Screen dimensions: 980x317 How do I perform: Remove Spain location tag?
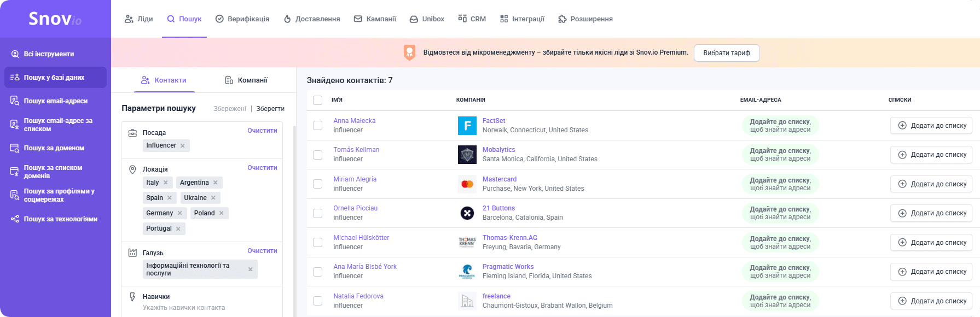click(170, 198)
